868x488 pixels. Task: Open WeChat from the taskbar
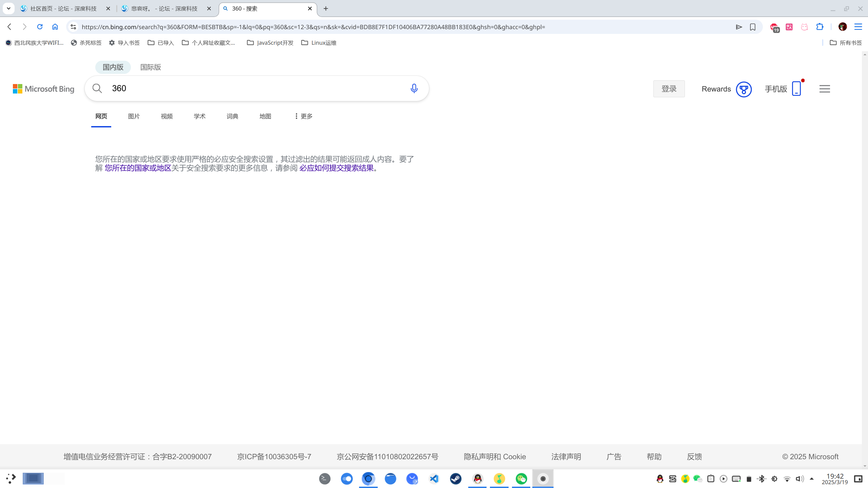(521, 479)
